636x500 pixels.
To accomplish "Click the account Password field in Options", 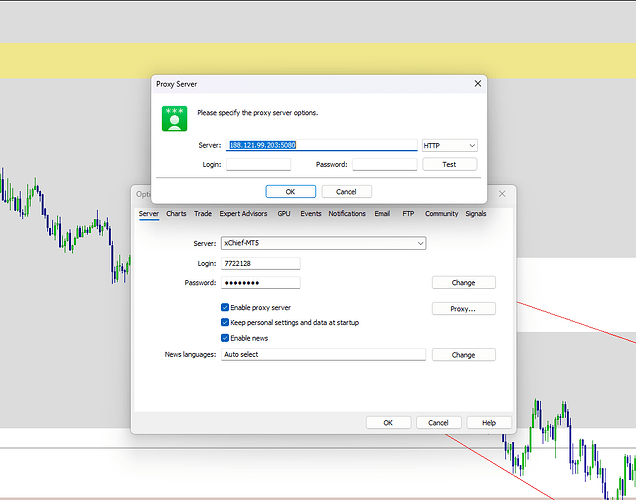I will 260,283.
